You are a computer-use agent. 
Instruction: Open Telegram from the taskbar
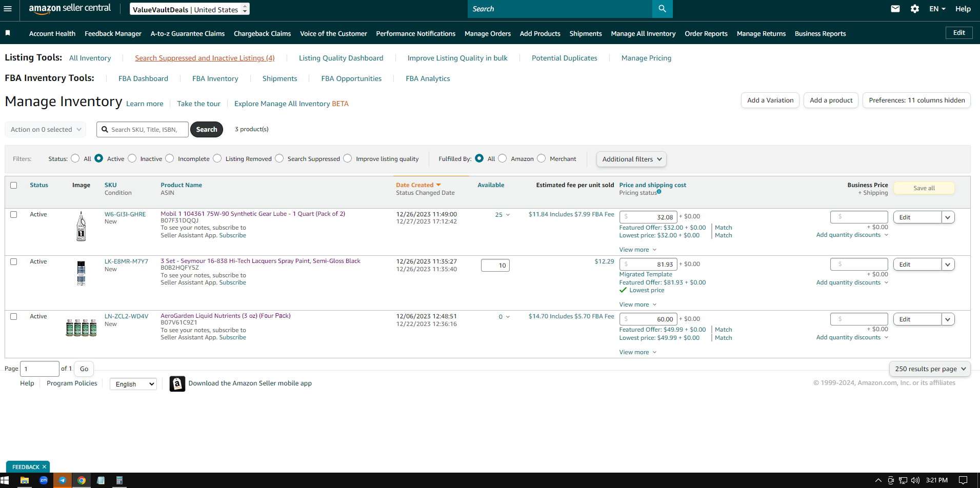[63, 480]
